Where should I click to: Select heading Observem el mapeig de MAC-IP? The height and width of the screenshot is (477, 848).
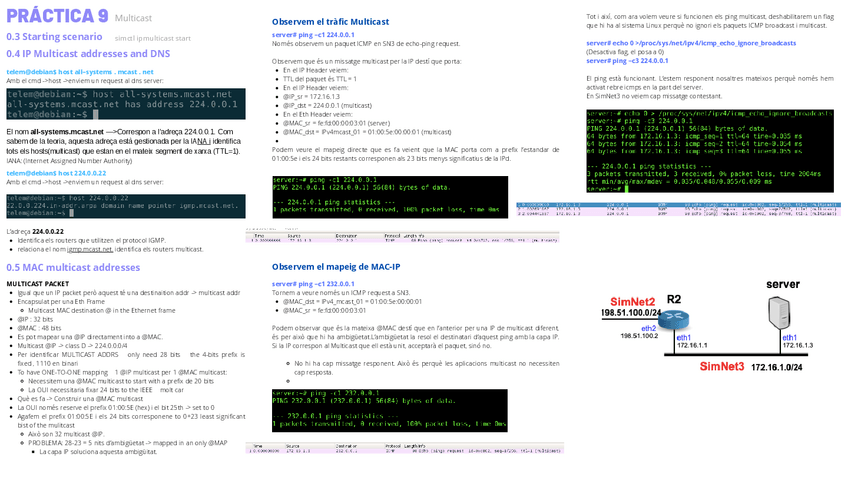pyautogui.click(x=336, y=267)
